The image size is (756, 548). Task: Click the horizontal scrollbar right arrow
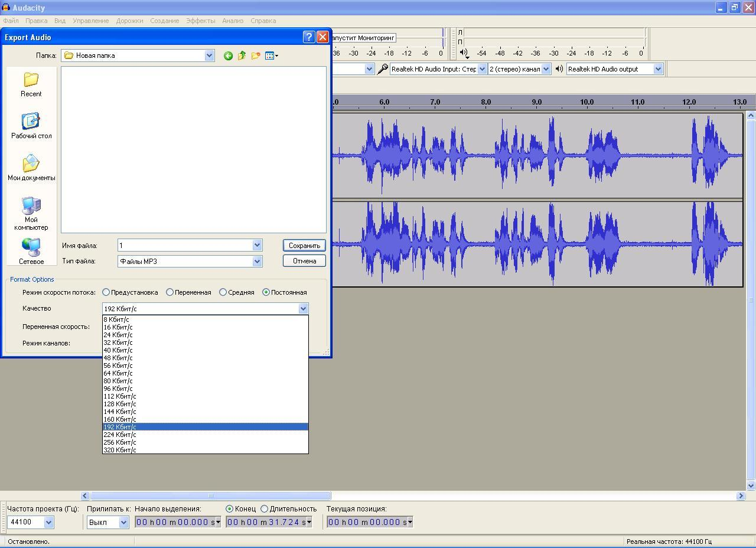pos(741,496)
